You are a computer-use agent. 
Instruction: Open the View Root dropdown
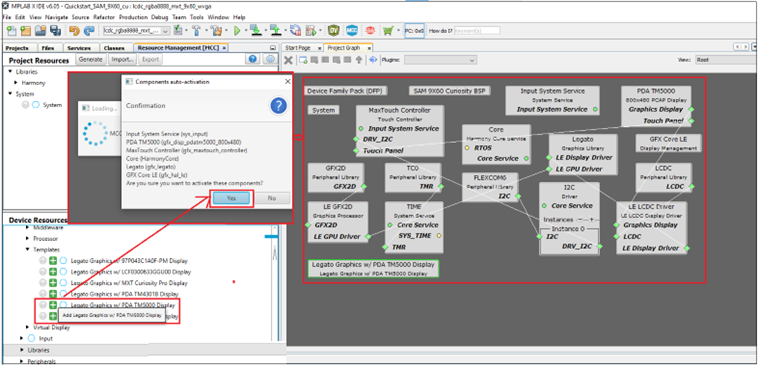point(726,60)
